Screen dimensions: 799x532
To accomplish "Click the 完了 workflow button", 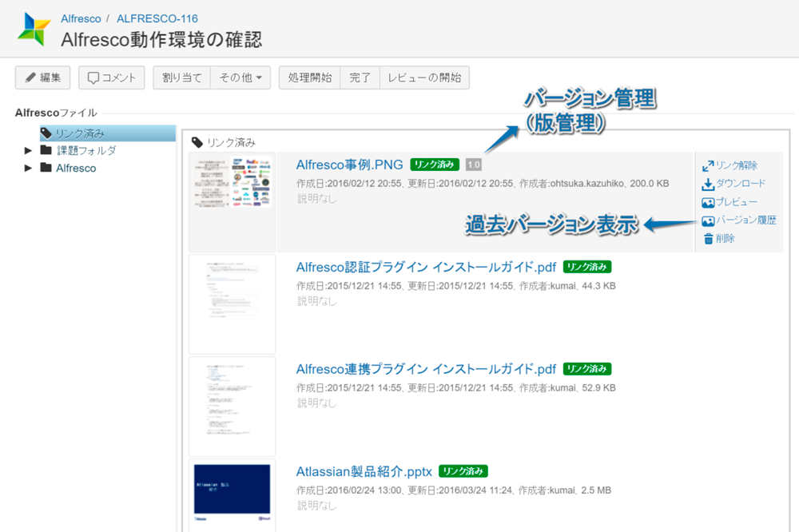I will pos(360,77).
